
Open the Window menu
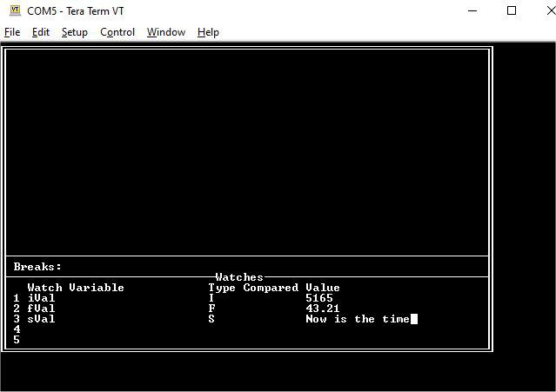(x=165, y=32)
